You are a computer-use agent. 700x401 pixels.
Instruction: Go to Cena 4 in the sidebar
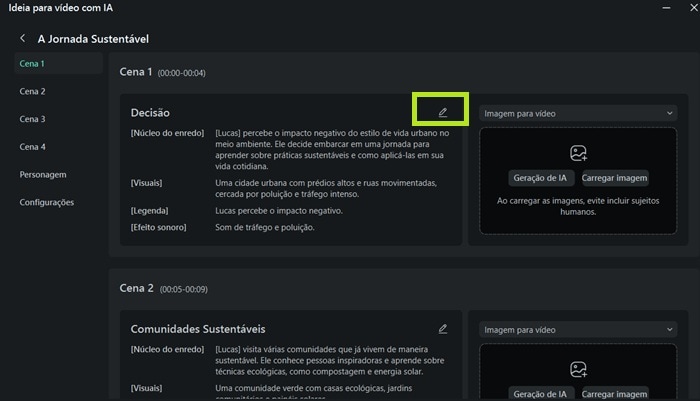pyautogui.click(x=32, y=146)
